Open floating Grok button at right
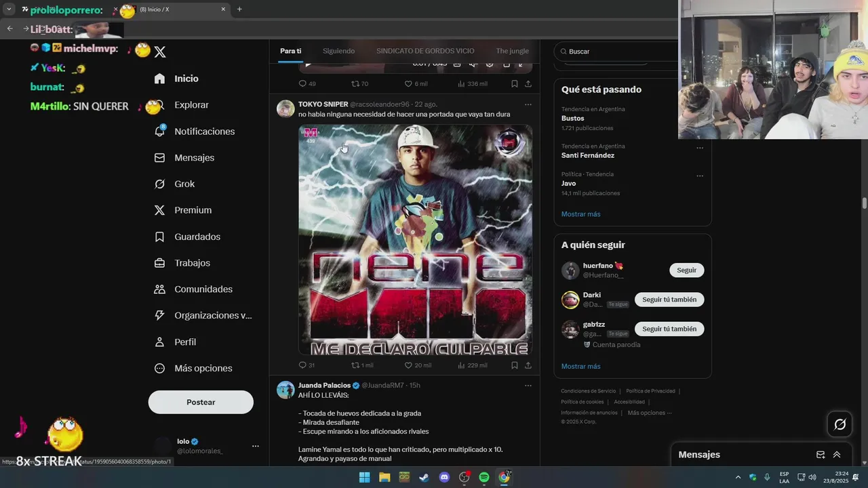This screenshot has width=868, height=488. 840,424
